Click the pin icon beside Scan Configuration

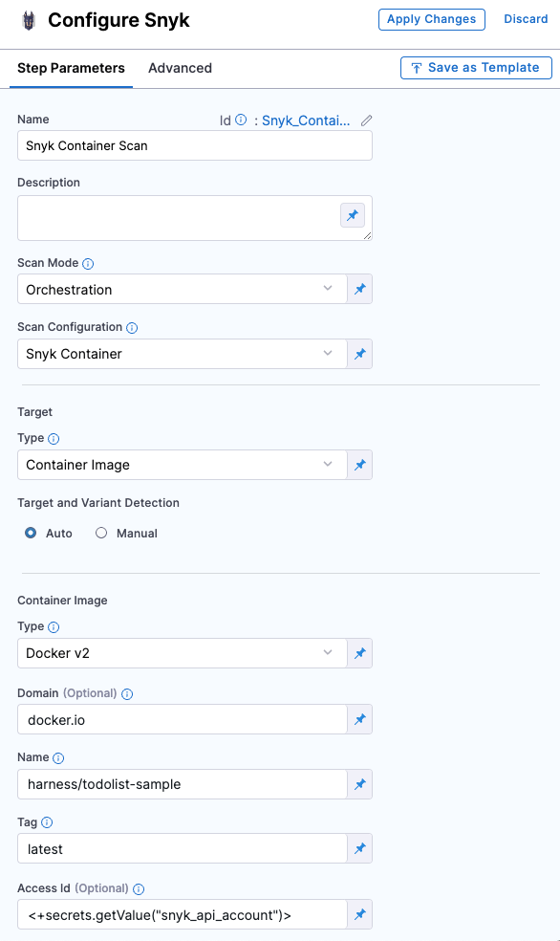[359, 354]
